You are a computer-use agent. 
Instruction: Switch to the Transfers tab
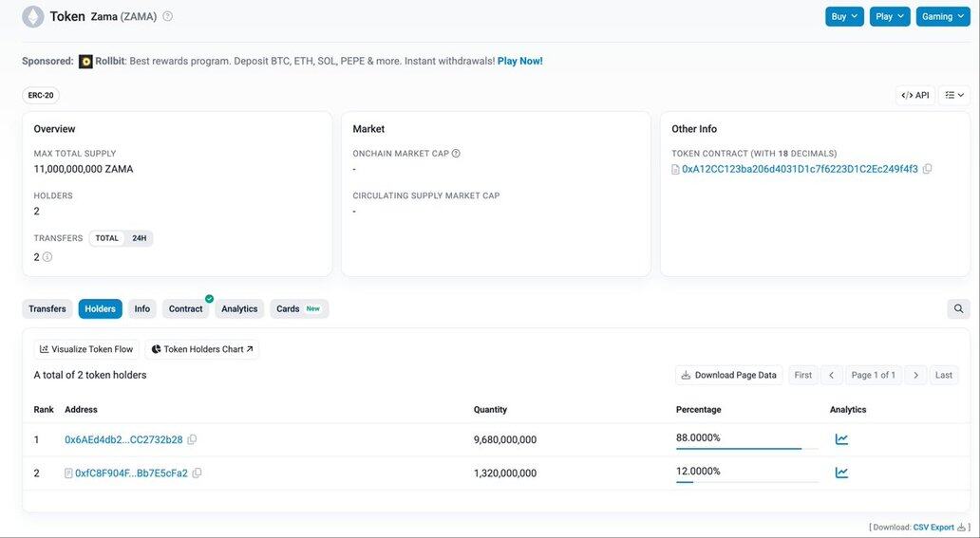click(x=47, y=308)
